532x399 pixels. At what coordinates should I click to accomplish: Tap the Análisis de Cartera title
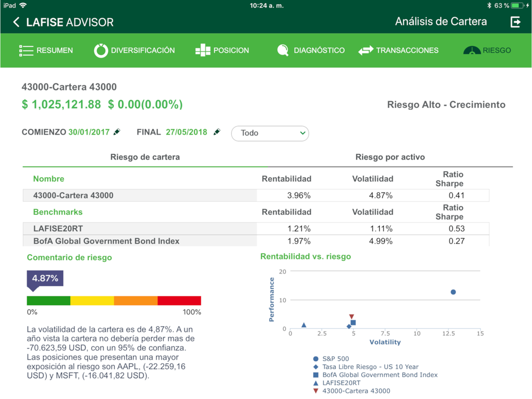pyautogui.click(x=440, y=22)
